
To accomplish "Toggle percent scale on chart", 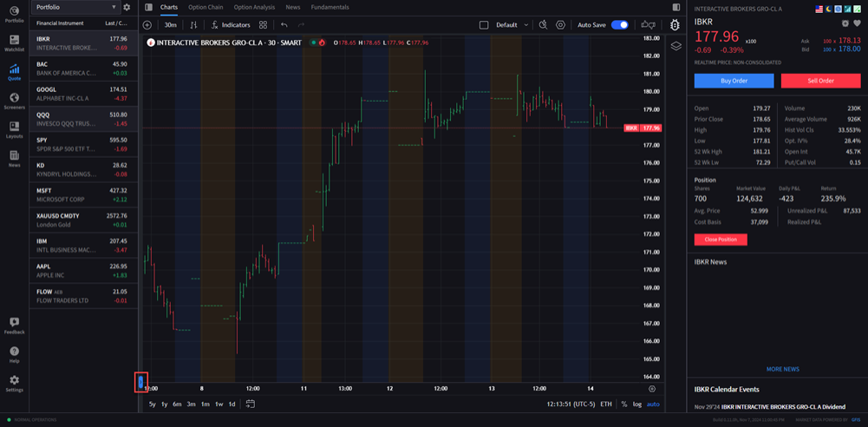I will pyautogui.click(x=624, y=404).
